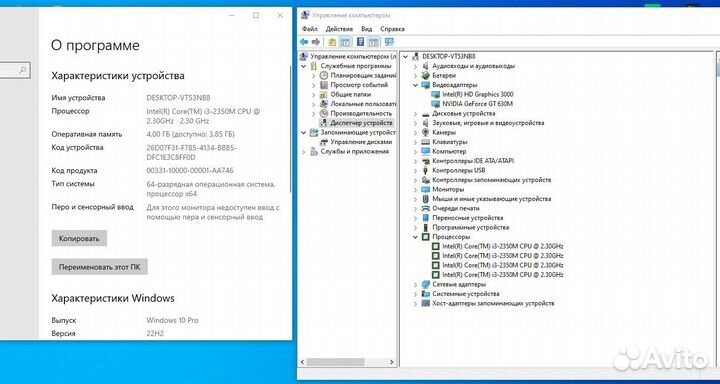720x384 pixels.
Task: Click the Up one level folder icon
Action: point(332,42)
